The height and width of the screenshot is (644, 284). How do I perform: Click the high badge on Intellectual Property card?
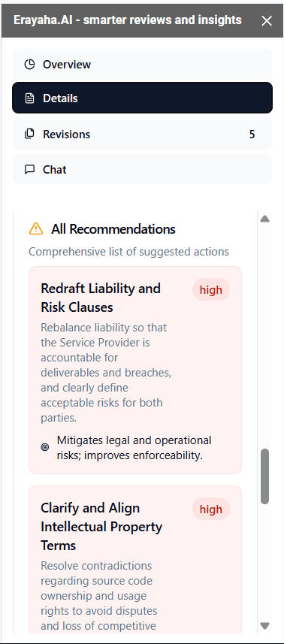211,509
